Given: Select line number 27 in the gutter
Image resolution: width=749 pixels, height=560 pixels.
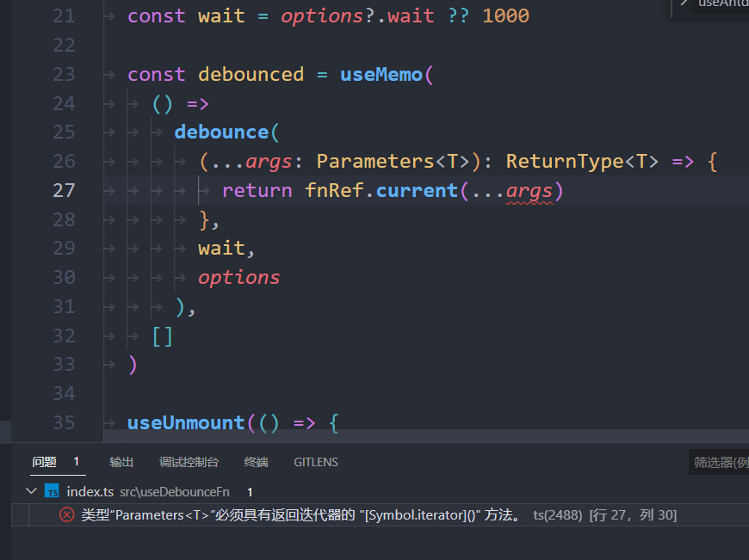Looking at the screenshot, I should (x=64, y=190).
